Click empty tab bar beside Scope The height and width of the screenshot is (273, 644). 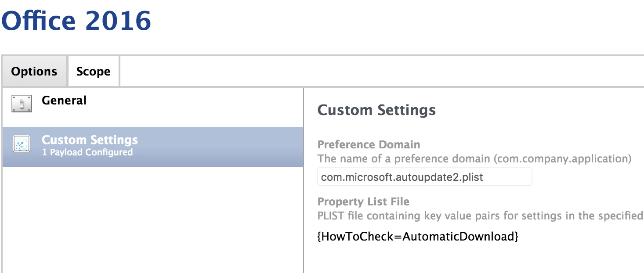(x=381, y=71)
